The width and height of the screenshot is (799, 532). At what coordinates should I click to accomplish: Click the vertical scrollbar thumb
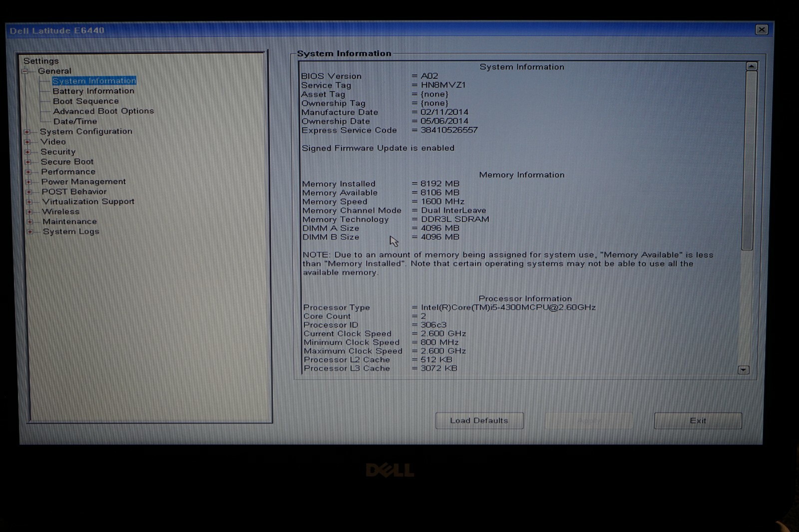pos(750,161)
